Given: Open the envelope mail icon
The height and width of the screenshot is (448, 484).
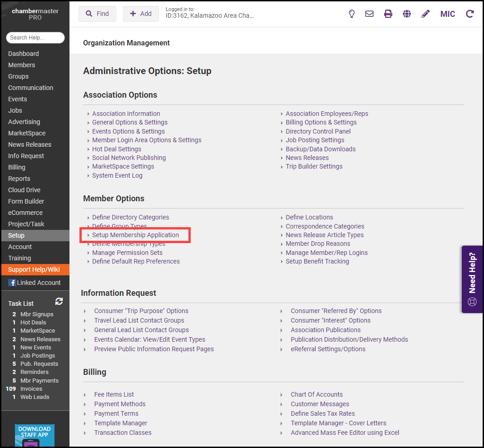Looking at the screenshot, I should click(x=370, y=14).
